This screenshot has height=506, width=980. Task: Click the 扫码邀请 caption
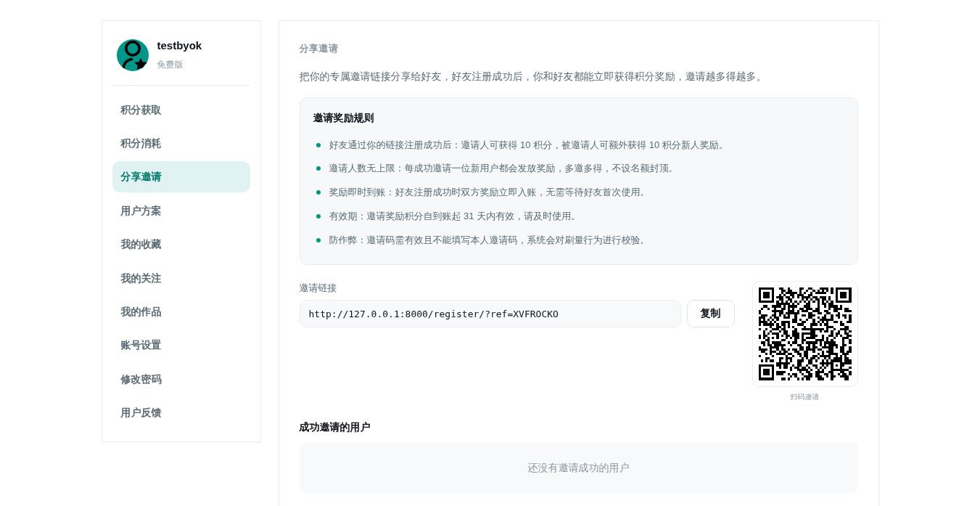click(x=804, y=397)
